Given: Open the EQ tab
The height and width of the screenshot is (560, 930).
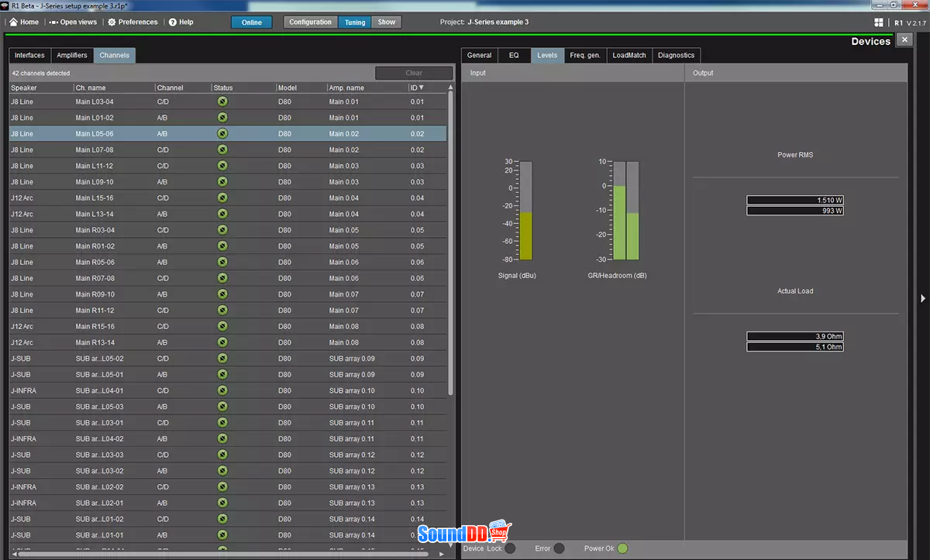Looking at the screenshot, I should [x=514, y=56].
